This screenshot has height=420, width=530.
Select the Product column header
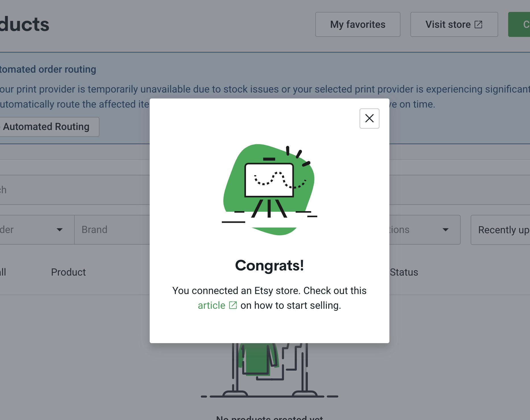(68, 272)
